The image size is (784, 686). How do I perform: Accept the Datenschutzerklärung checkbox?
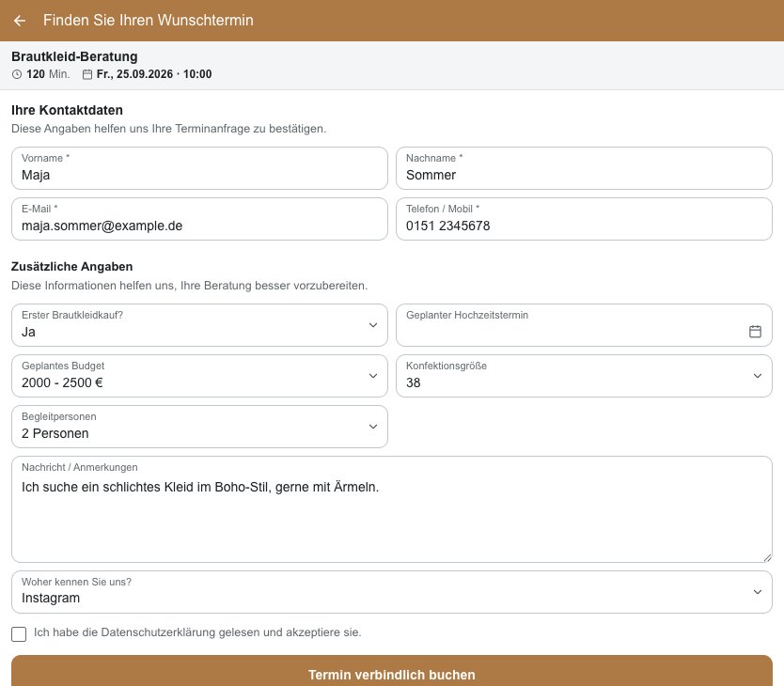(19, 634)
